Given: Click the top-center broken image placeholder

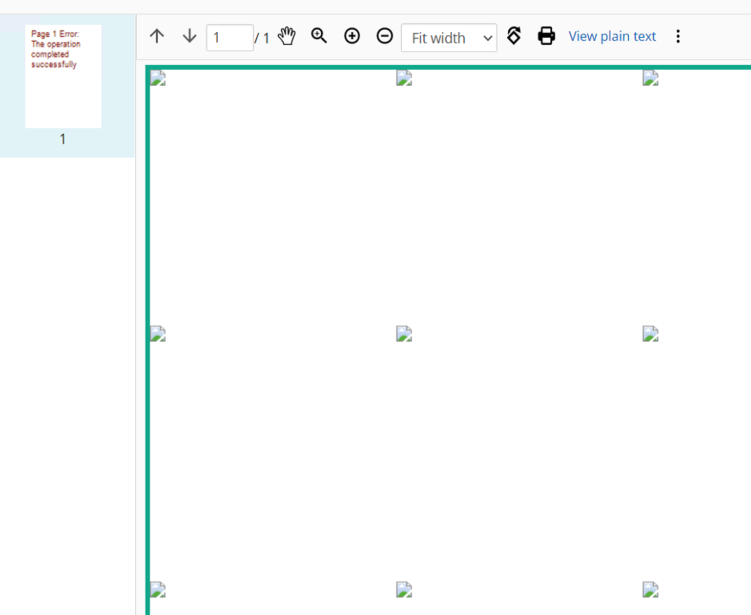Looking at the screenshot, I should click(404, 79).
